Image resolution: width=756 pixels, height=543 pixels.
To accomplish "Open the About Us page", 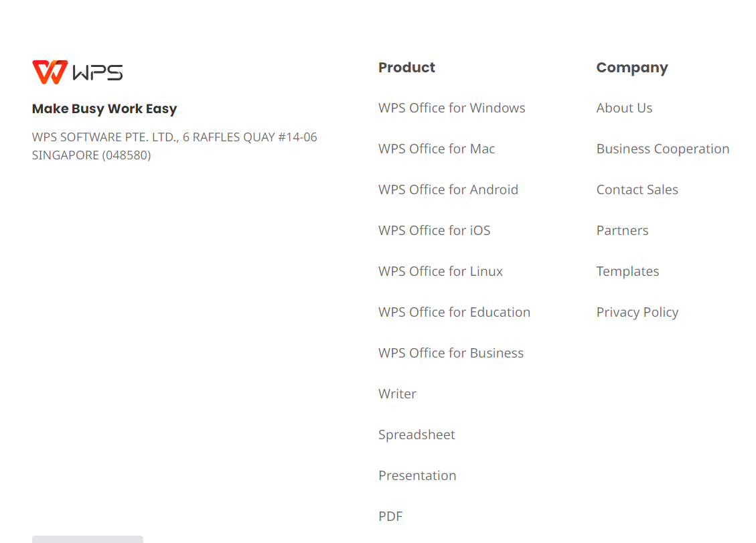I will [624, 108].
